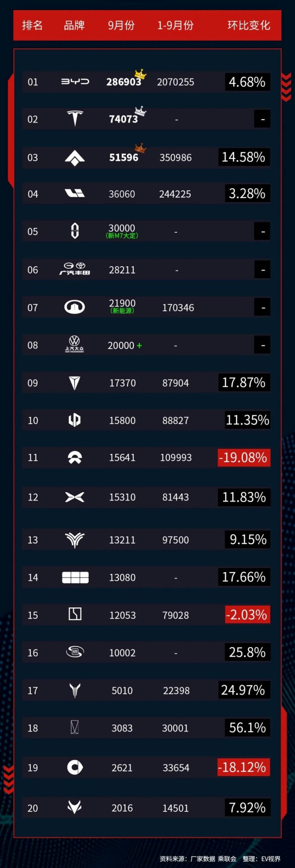Click the green 新M7大定 note

(122, 236)
